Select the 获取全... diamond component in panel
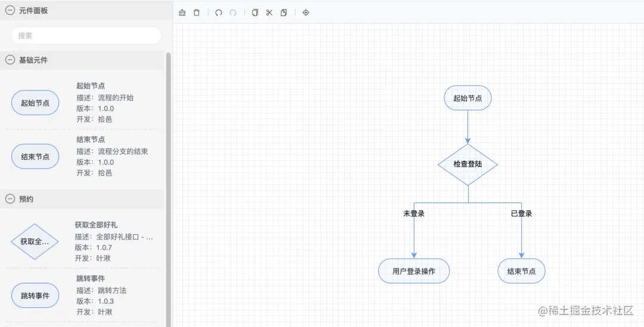 35,242
